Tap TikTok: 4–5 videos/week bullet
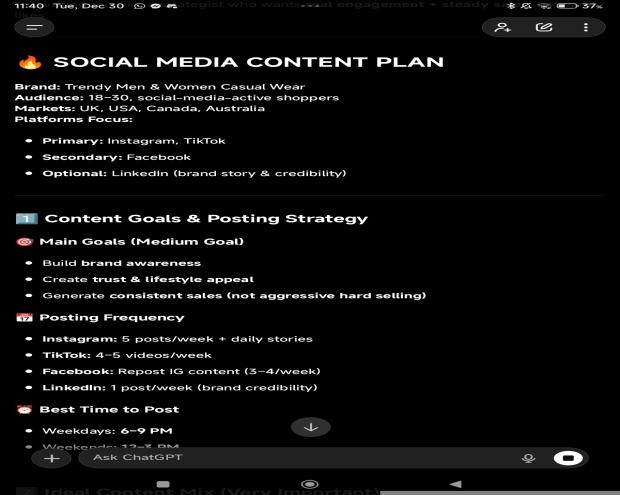The width and height of the screenshot is (620, 495). click(x=127, y=355)
